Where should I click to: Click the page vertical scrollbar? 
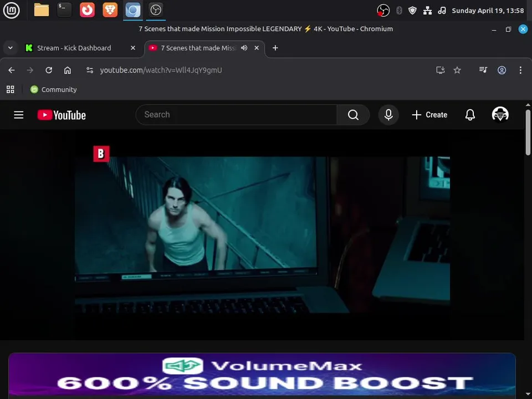pos(528,132)
